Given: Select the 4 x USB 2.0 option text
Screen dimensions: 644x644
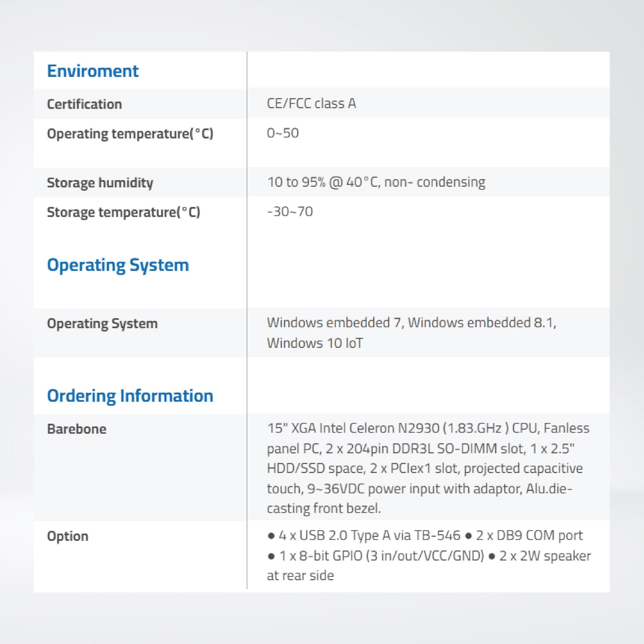Looking at the screenshot, I should 429,555.
